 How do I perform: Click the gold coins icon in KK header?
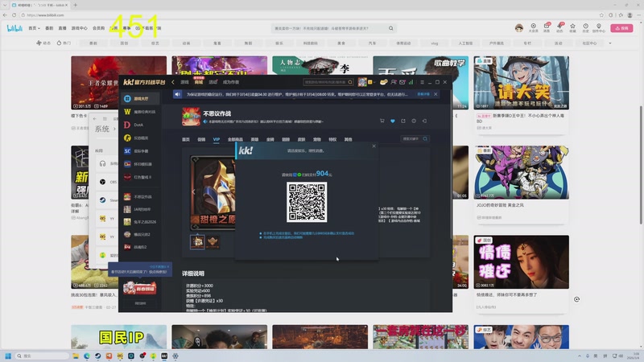pos(383,82)
